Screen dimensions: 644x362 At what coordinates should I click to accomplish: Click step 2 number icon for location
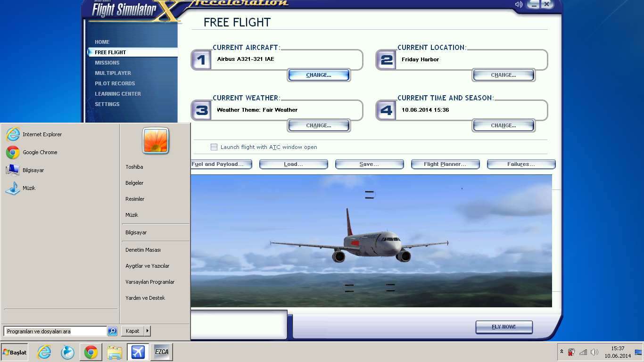386,60
